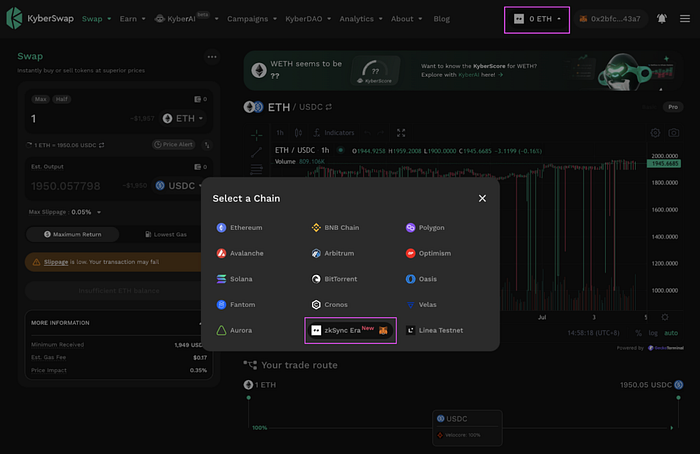Screen dimensions: 700x454
Task: Go to the Blog page
Action: pyautogui.click(x=442, y=19)
